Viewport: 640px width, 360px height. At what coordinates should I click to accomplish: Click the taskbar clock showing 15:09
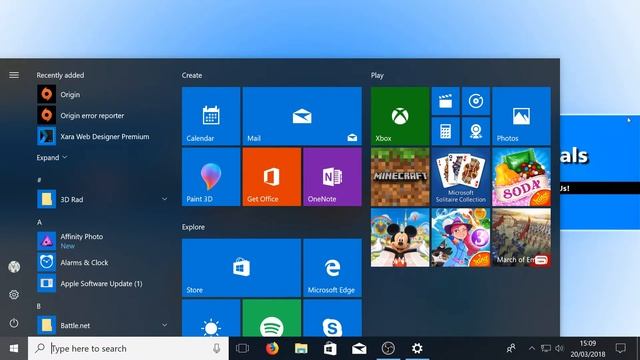pyautogui.click(x=588, y=349)
